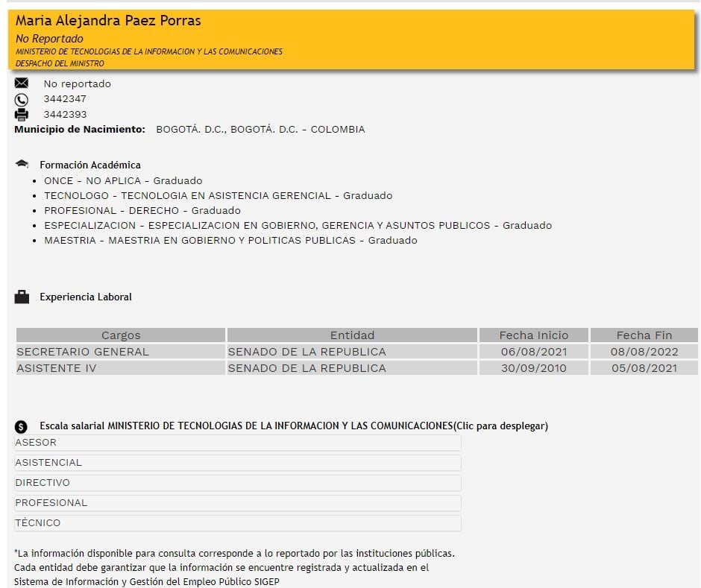Viewport: 701px width, 588px height.
Task: Click the envelope email icon
Action: (22, 83)
